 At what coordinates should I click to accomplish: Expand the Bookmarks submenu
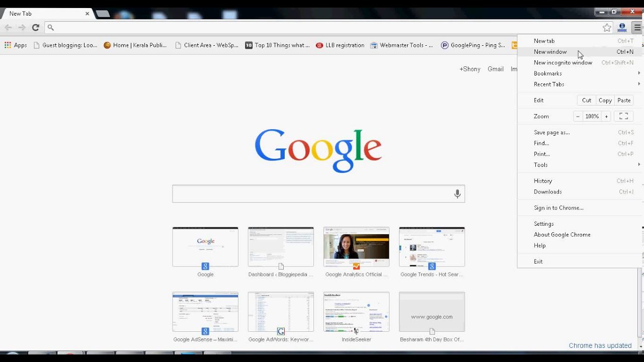(x=580, y=73)
